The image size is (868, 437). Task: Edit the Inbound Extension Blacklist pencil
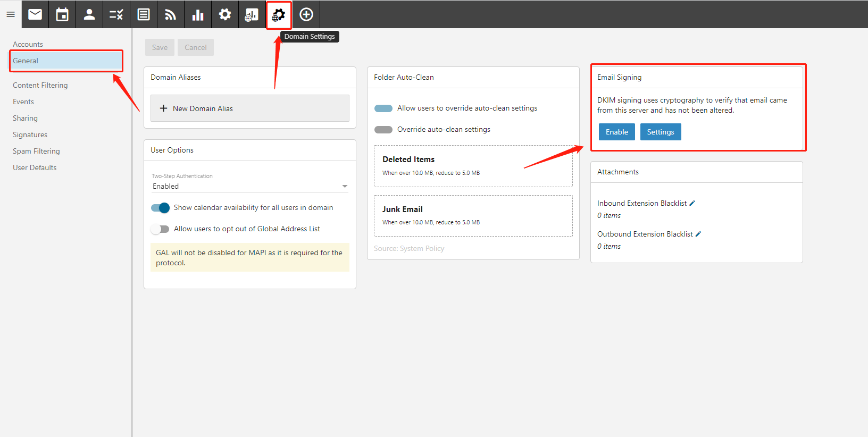pos(692,203)
